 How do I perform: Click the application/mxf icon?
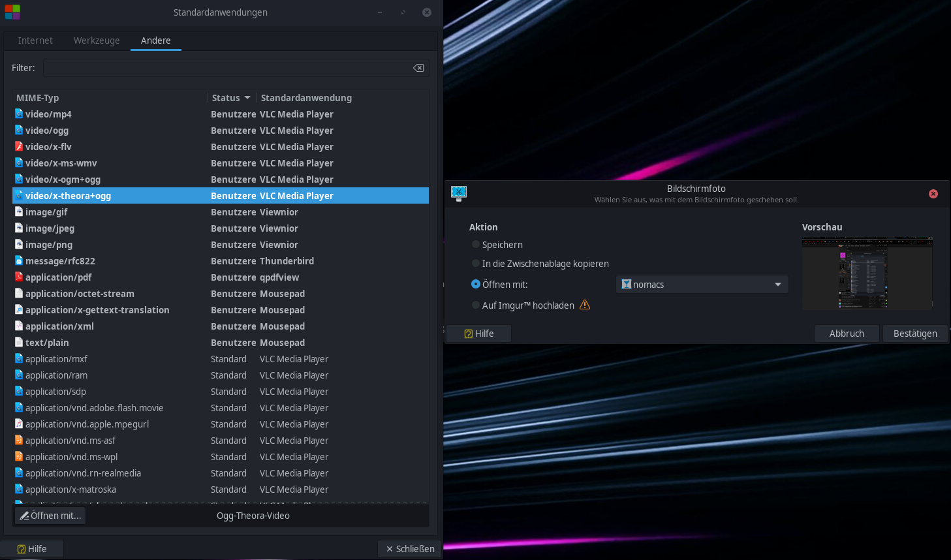click(x=19, y=358)
